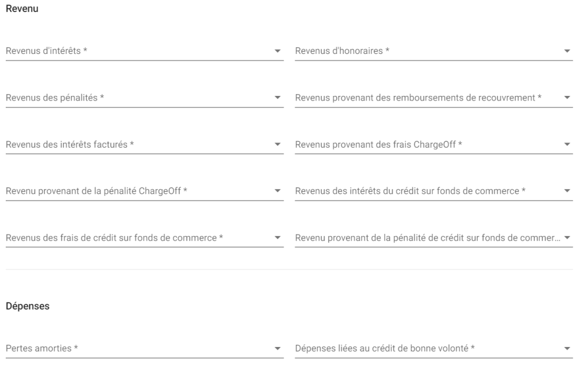
Task: Click the arrow icon of Revenus des intérêts facturés
Action: click(x=277, y=144)
